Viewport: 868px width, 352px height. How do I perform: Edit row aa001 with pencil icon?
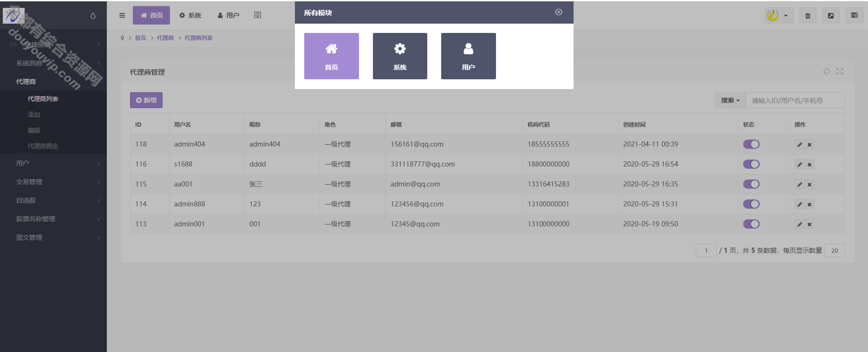[799, 185]
